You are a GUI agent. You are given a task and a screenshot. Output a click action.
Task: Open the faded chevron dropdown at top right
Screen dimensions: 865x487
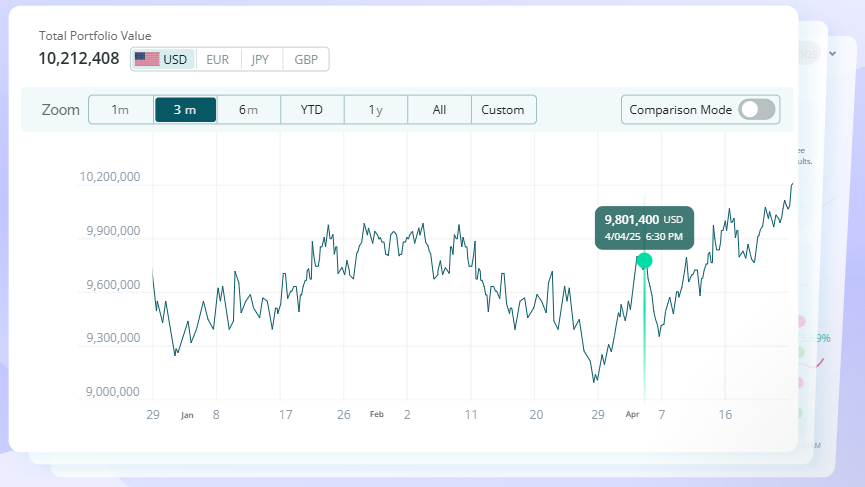coord(832,53)
